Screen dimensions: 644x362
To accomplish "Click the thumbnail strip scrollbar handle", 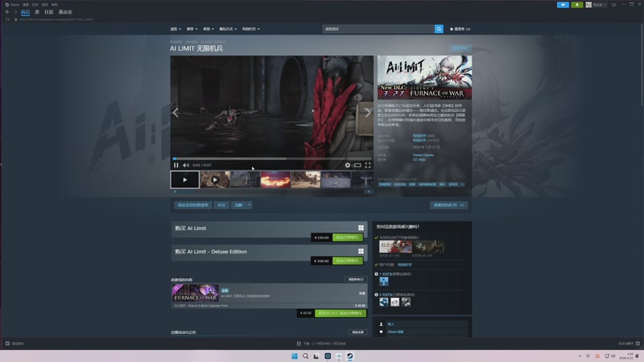I will pyautogui.click(x=188, y=191).
